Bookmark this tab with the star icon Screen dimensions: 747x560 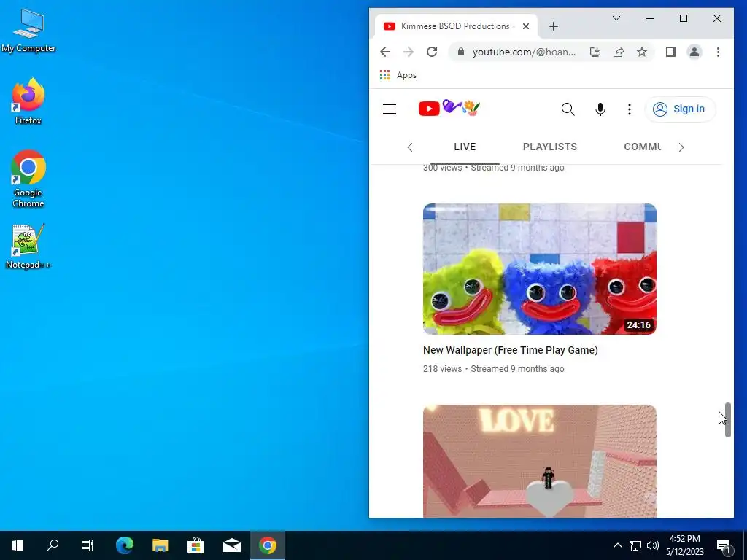(642, 52)
